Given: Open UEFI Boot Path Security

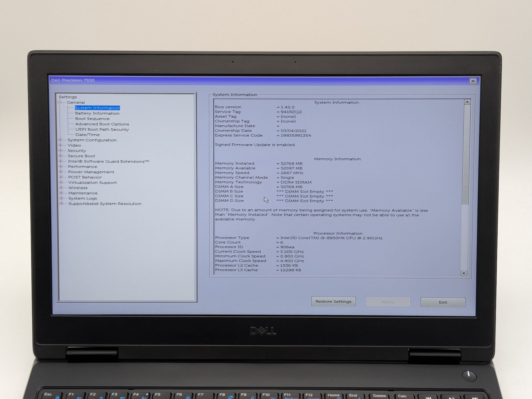Looking at the screenshot, I should click(102, 129).
